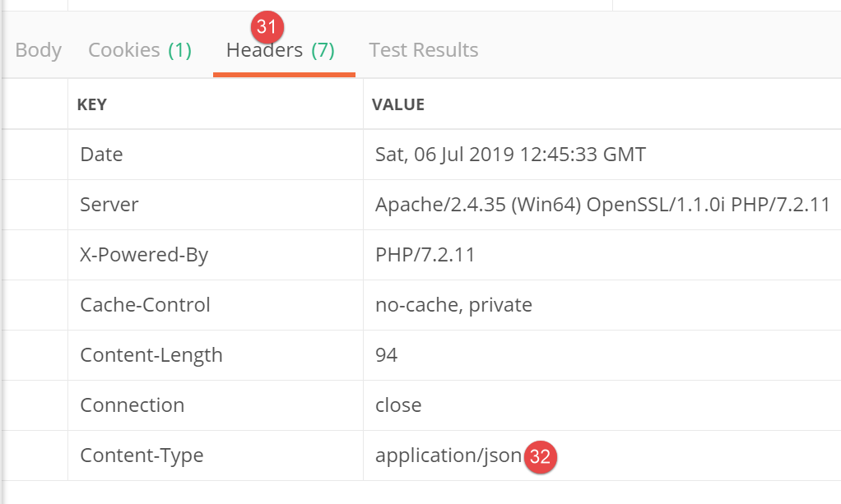Viewport: 841px width, 504px height.
Task: Select the Date header key
Action: (x=101, y=155)
